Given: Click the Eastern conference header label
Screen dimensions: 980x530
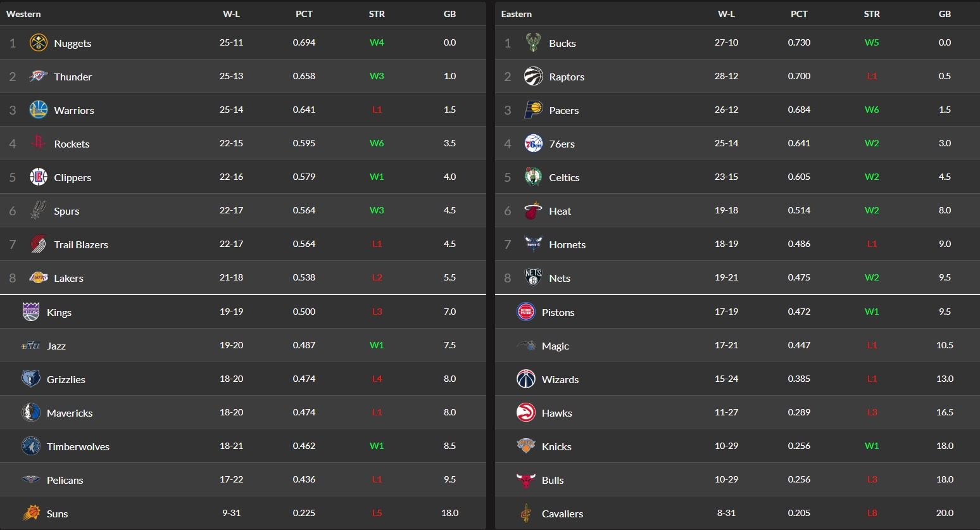Looking at the screenshot, I should [x=516, y=14].
